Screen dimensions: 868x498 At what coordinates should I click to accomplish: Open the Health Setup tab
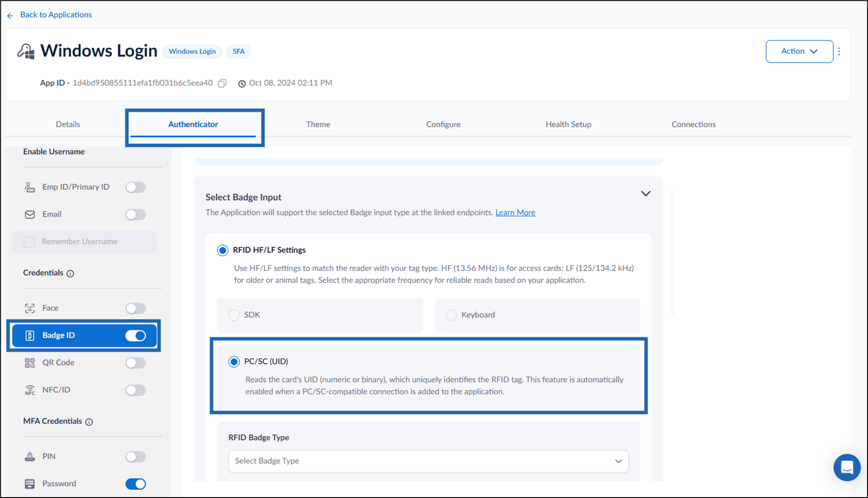click(568, 124)
